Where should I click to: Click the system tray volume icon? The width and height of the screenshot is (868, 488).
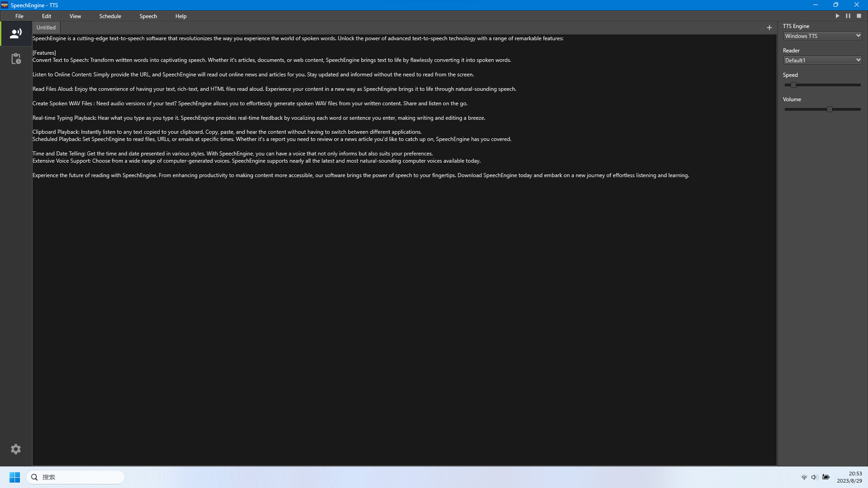(815, 477)
